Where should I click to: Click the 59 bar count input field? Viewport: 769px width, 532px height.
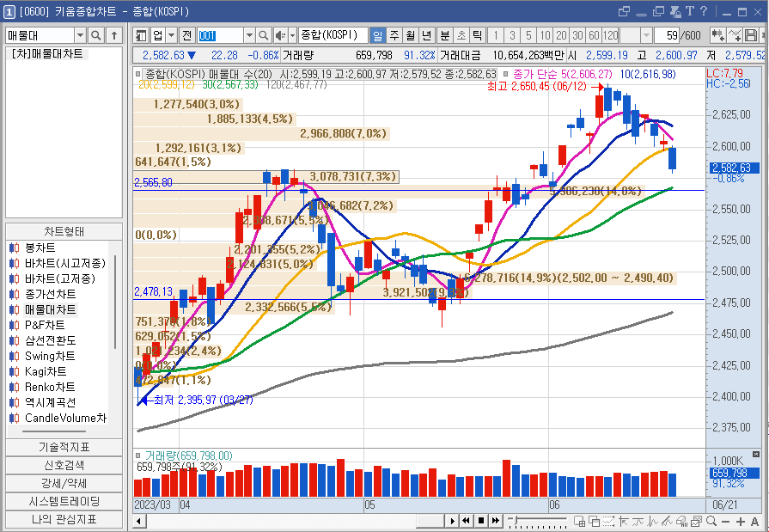click(x=667, y=35)
